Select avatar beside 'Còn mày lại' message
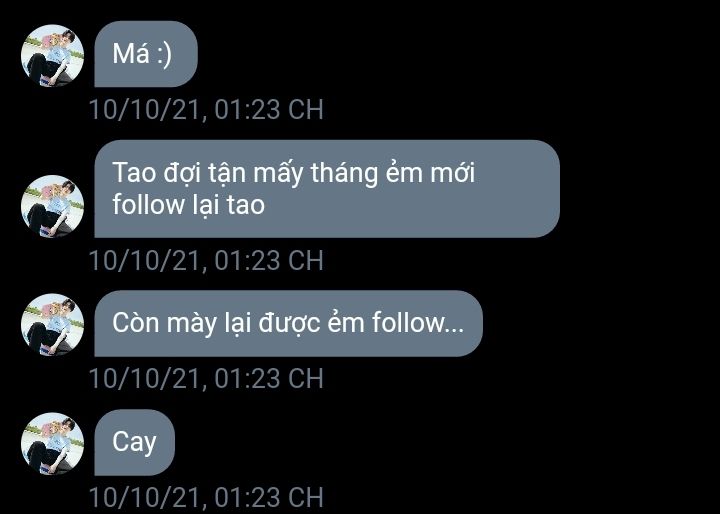 coord(52,325)
